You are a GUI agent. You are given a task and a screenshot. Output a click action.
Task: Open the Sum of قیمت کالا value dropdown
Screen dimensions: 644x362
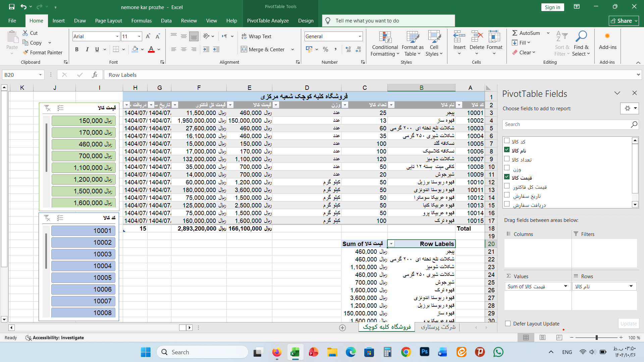(566, 286)
